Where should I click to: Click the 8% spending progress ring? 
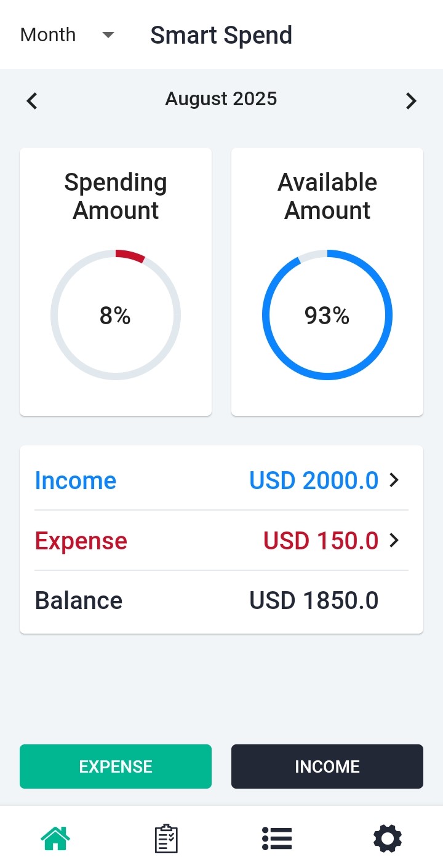click(116, 315)
